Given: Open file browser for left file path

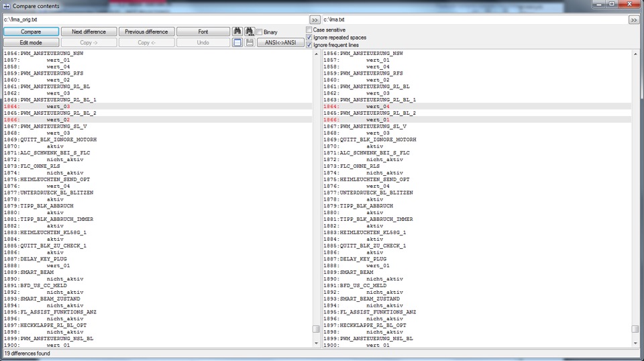Looking at the screenshot, I should 315,19.
